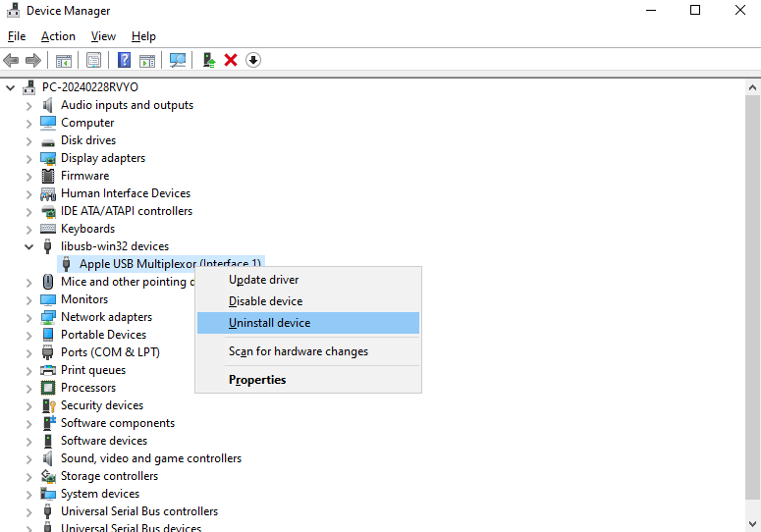Image resolution: width=761 pixels, height=532 pixels.
Task: Open the Help menu
Action: coord(143,36)
